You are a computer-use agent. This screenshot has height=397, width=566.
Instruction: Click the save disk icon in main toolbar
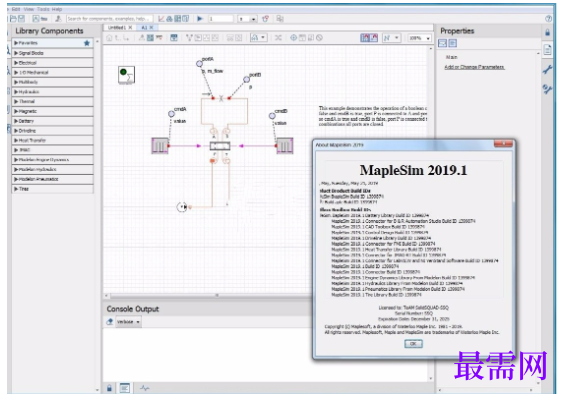tap(22, 18)
